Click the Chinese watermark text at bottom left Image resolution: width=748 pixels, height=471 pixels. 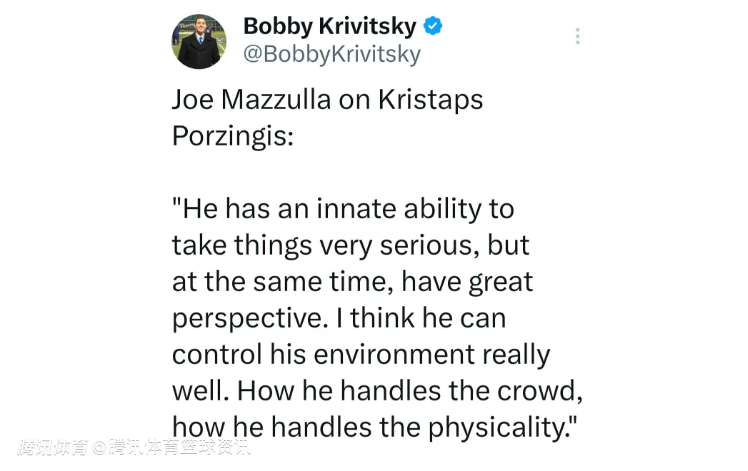point(134,447)
